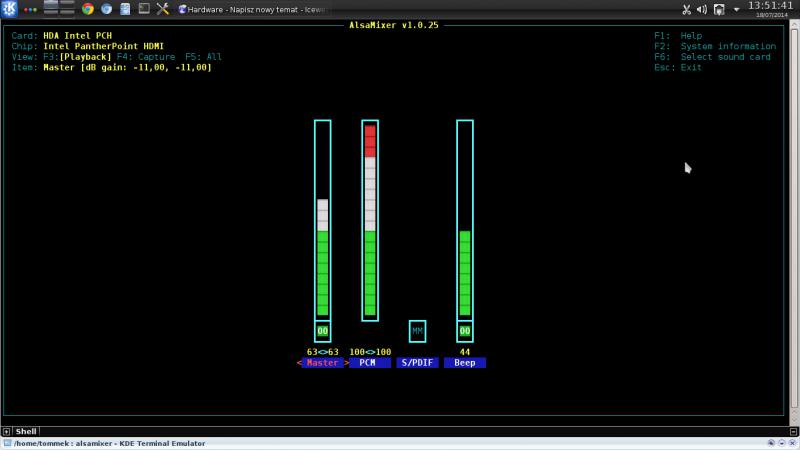Select the Beep channel label
Viewport: 800px width, 450px height.
coord(465,363)
